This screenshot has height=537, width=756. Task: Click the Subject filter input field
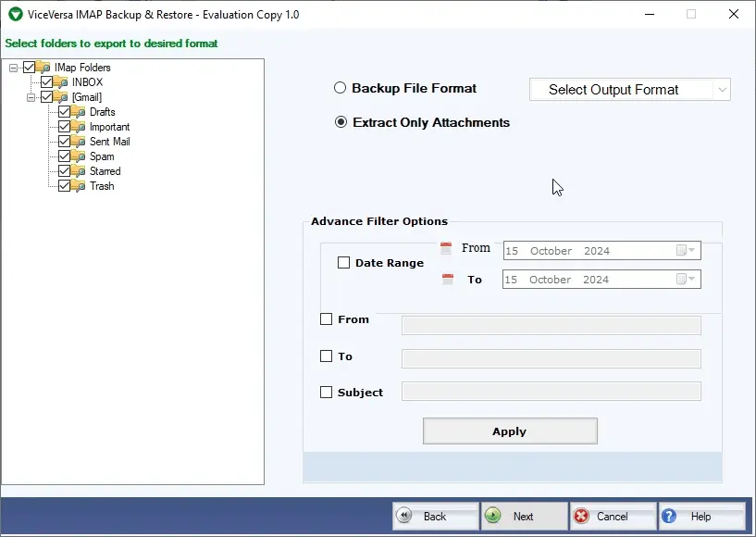pyautogui.click(x=552, y=392)
